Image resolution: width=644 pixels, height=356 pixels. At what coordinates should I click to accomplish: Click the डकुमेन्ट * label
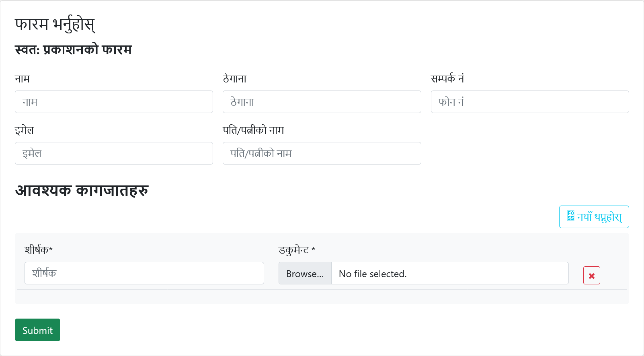click(297, 250)
